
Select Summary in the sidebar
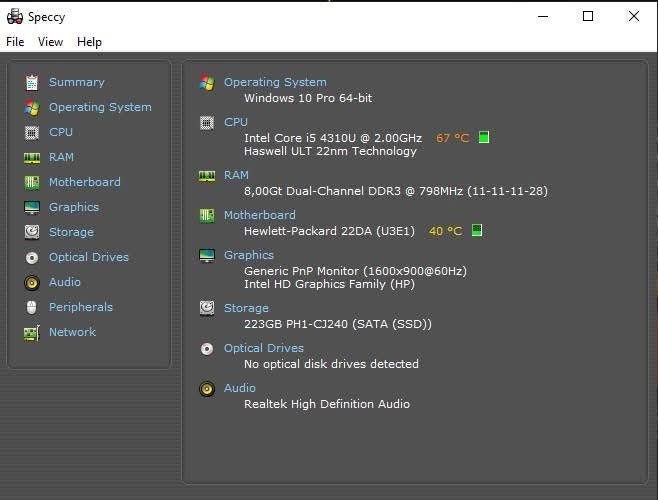point(76,82)
